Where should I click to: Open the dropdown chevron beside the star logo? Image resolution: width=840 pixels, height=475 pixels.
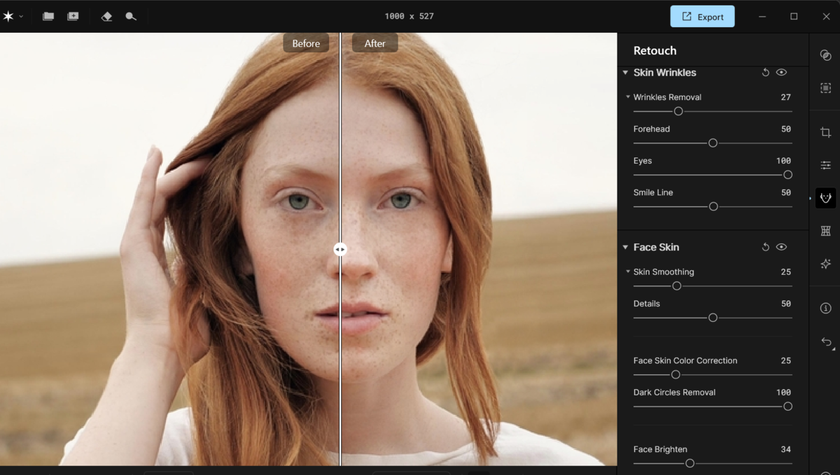[x=21, y=17]
